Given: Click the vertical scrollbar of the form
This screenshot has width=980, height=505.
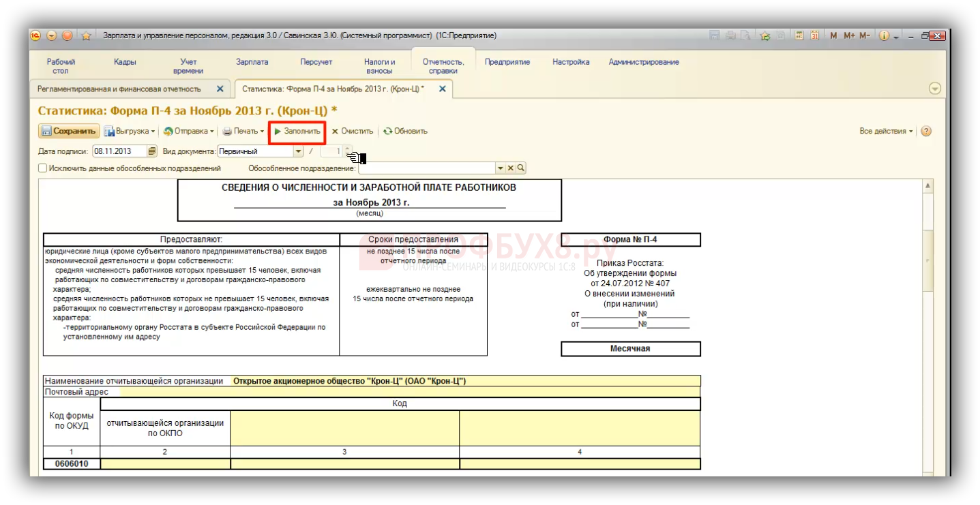Looking at the screenshot, I should [927, 259].
